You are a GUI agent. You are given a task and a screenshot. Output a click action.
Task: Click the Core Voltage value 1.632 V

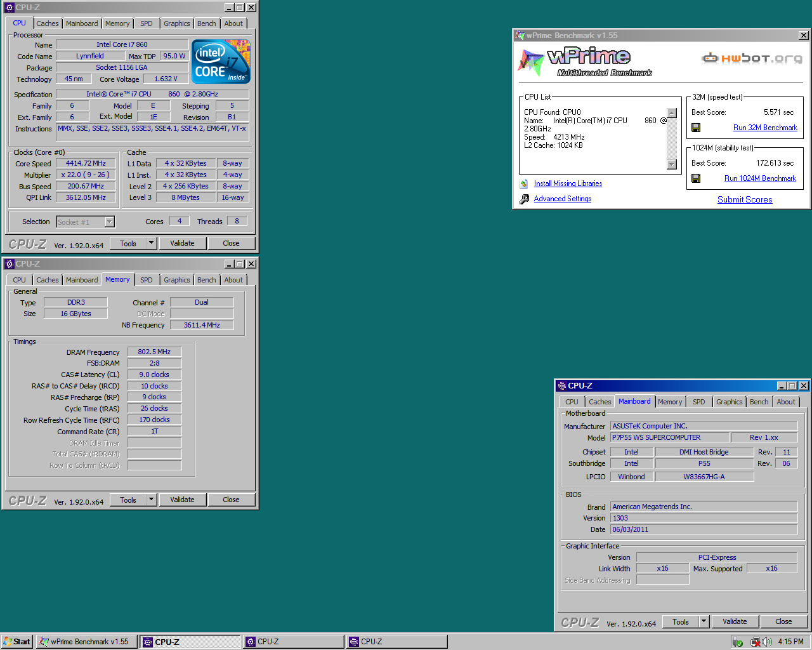[x=166, y=79]
